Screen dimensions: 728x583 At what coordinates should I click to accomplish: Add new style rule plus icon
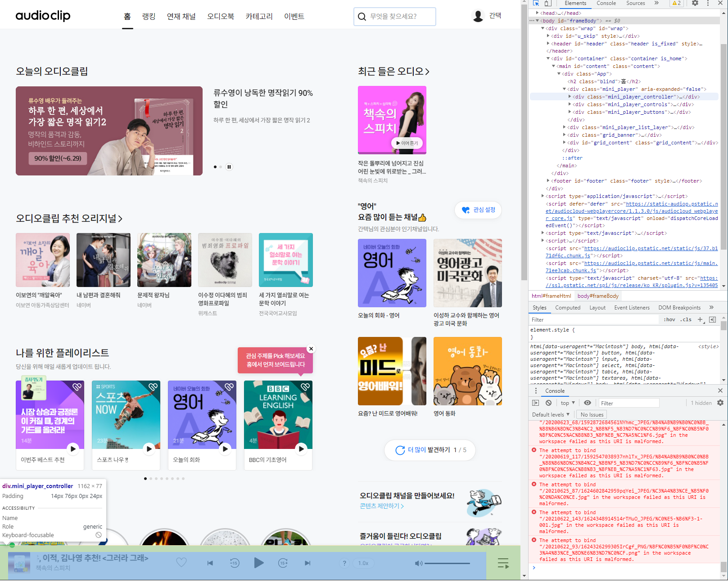pyautogui.click(x=700, y=320)
